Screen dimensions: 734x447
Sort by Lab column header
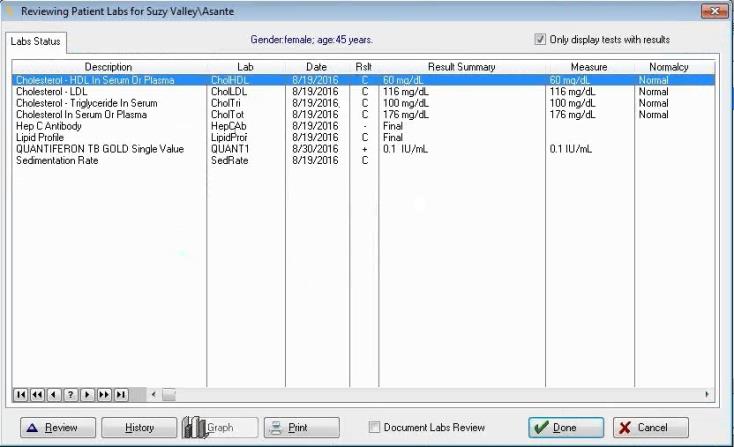click(245, 67)
